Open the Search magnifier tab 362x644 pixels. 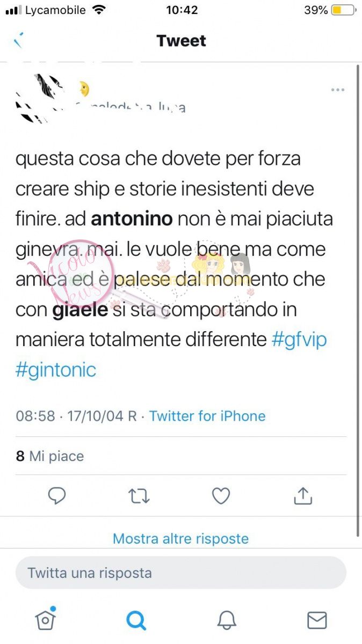pos(136,620)
